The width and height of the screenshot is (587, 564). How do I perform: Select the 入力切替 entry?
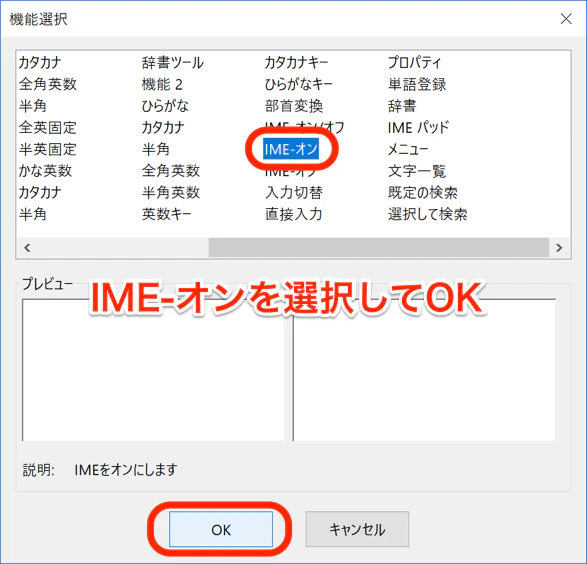click(294, 192)
